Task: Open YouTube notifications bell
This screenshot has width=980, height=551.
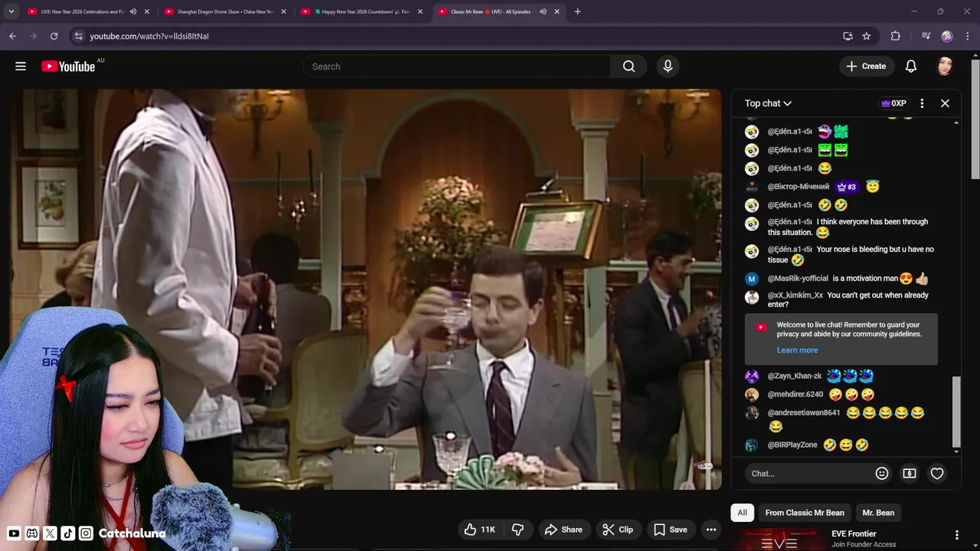Action: point(911,67)
